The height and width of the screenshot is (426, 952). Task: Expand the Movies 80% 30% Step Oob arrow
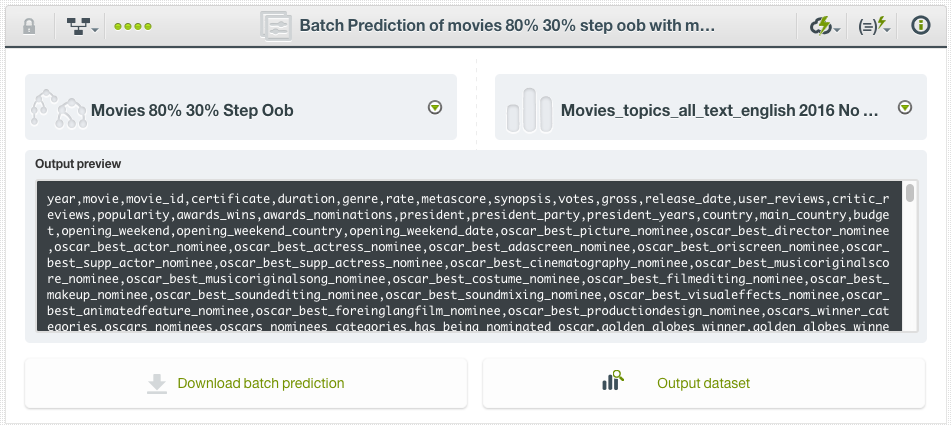[435, 108]
